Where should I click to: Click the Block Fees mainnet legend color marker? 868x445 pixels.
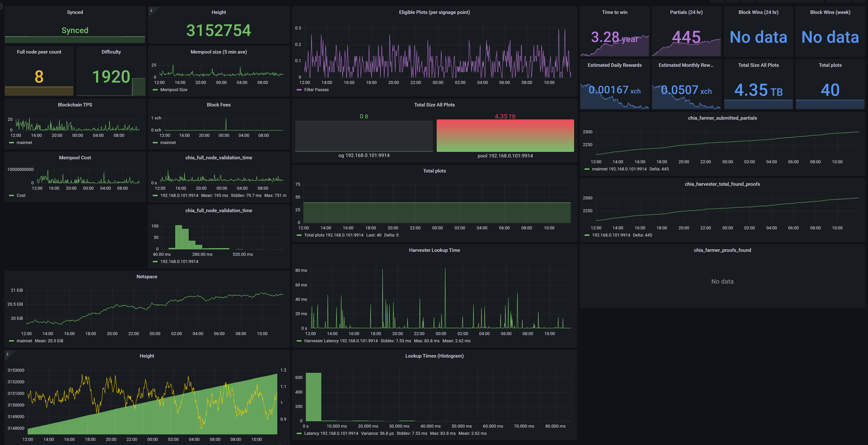click(155, 143)
